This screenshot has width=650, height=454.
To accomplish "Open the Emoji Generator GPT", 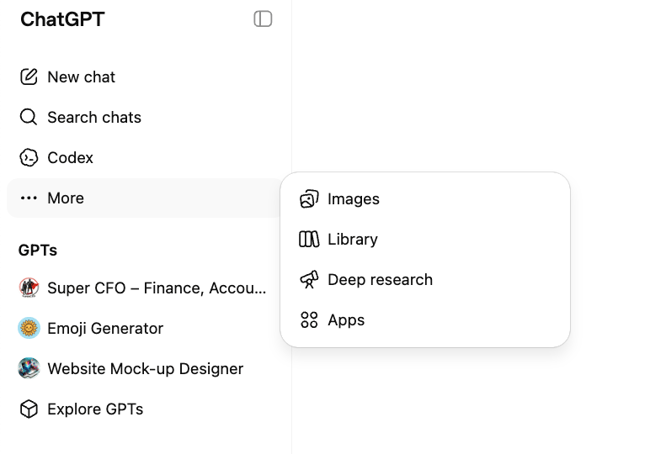I will click(x=145, y=328).
